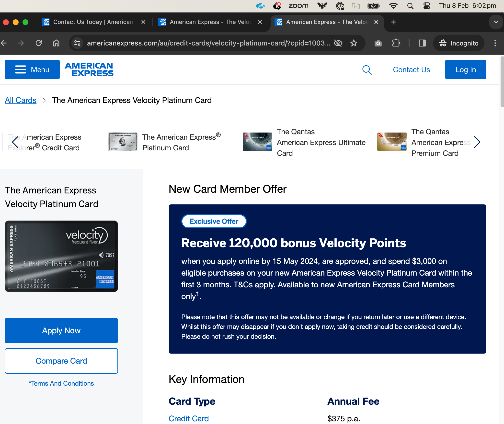Slide card carousel to the previous cards
504x424 pixels.
pos(15,142)
